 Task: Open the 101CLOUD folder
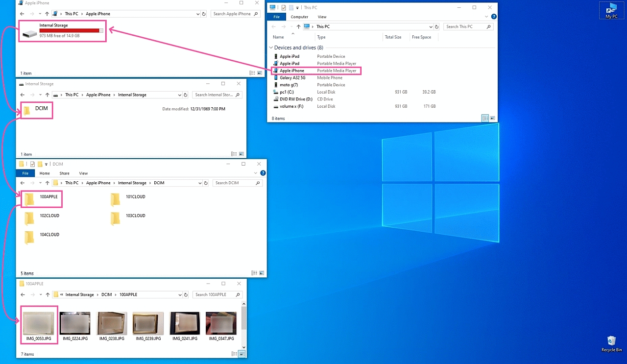tap(128, 198)
